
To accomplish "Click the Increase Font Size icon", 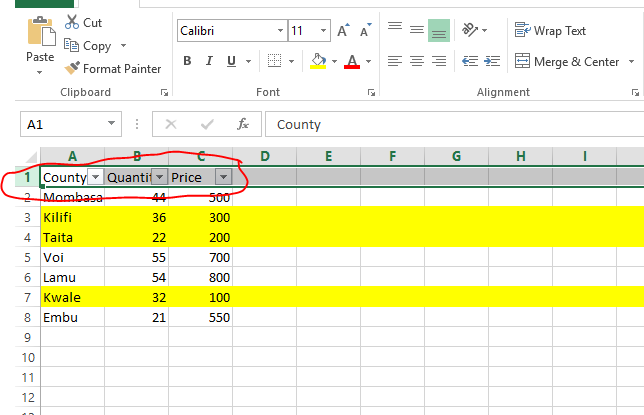I will 344,31.
